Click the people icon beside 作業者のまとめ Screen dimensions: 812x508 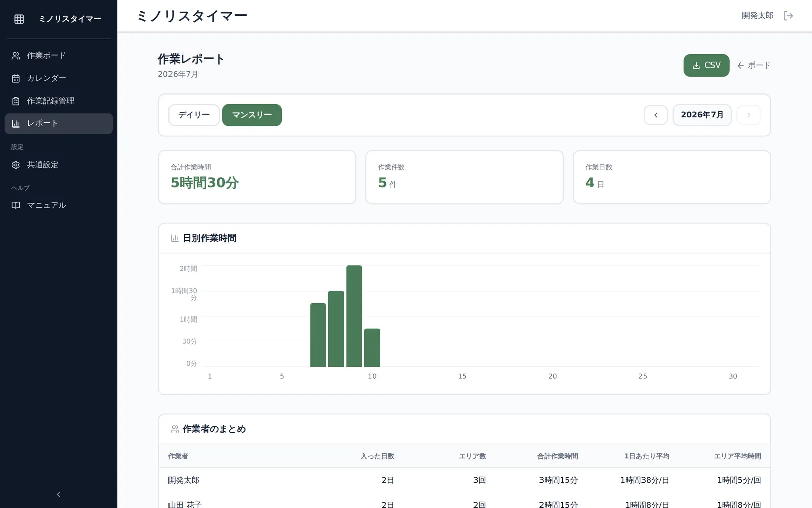tap(175, 429)
